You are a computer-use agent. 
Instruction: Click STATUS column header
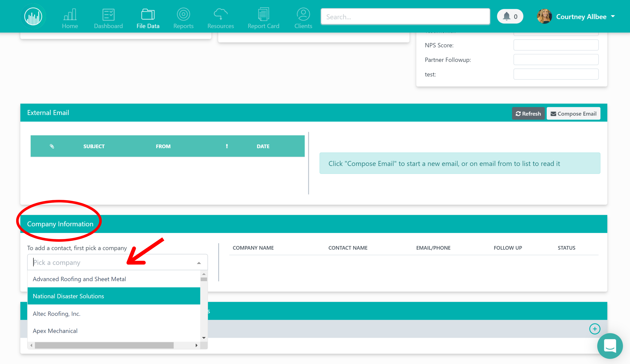pyautogui.click(x=566, y=248)
